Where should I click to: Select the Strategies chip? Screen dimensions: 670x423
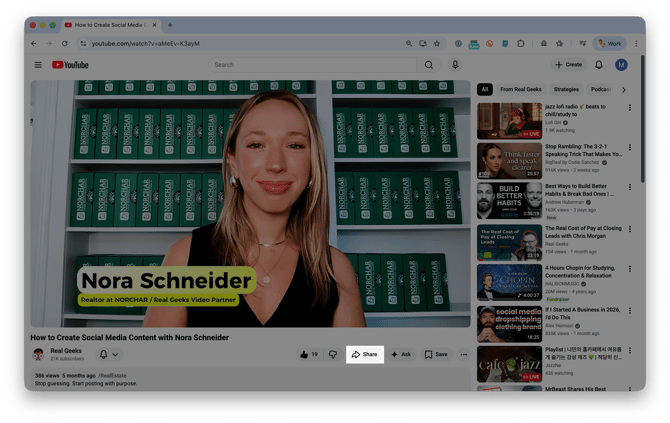click(566, 89)
